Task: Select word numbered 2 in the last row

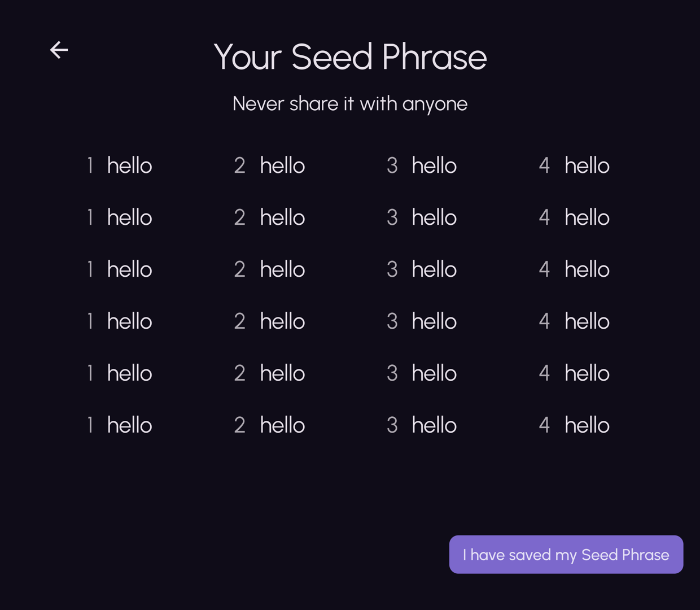Action: 270,425
